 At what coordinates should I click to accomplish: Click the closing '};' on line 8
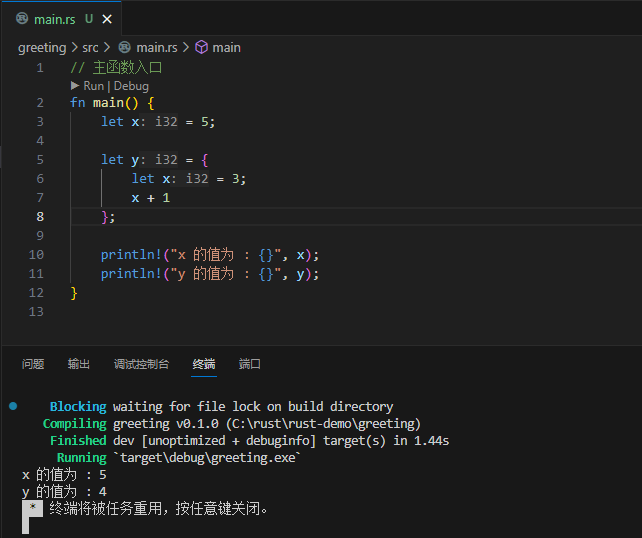[109, 217]
